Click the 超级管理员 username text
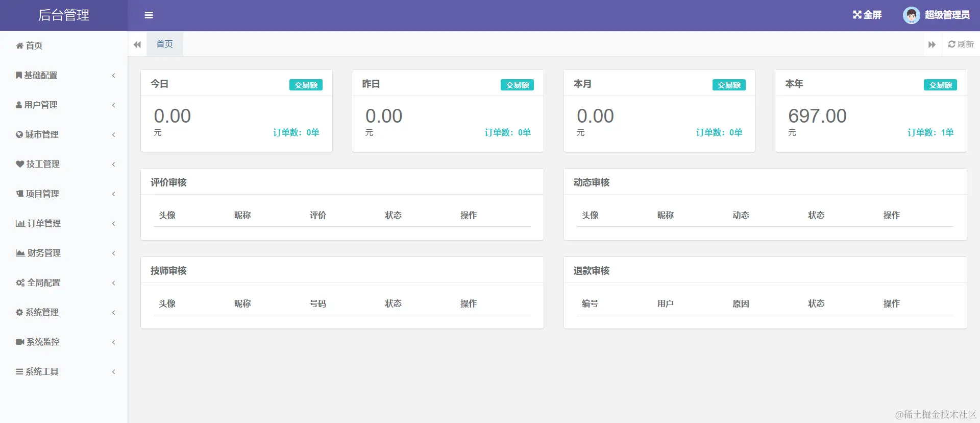The height and width of the screenshot is (423, 980). tap(947, 15)
